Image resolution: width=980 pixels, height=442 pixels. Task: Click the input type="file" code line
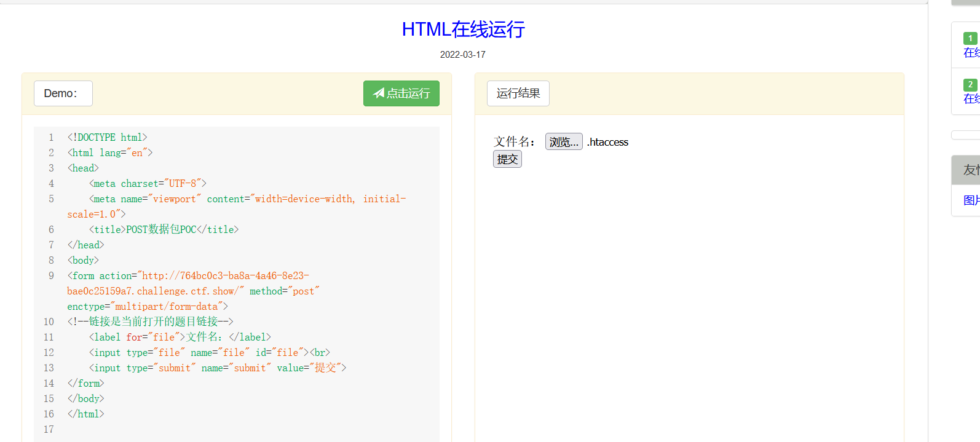210,352
